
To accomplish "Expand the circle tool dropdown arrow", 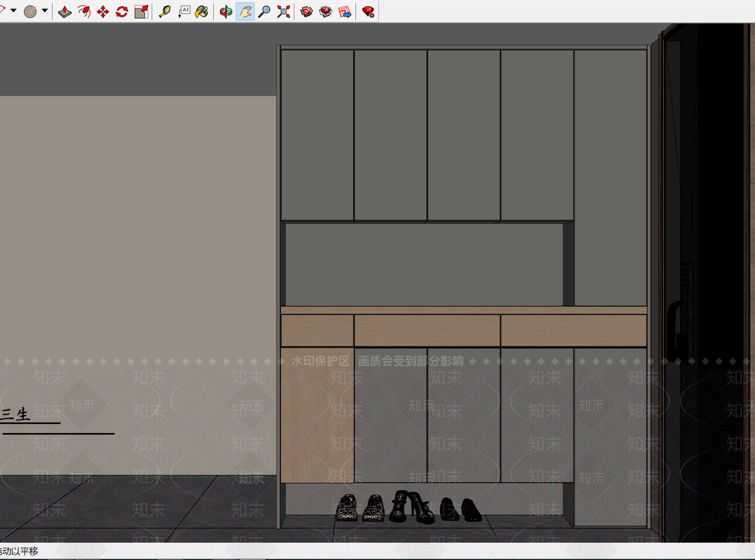I will point(45,10).
